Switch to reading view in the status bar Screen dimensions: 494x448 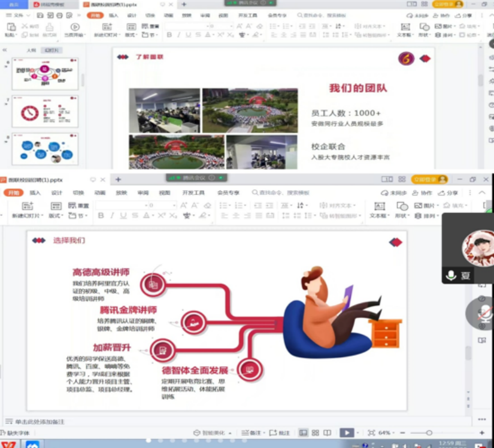328,433
